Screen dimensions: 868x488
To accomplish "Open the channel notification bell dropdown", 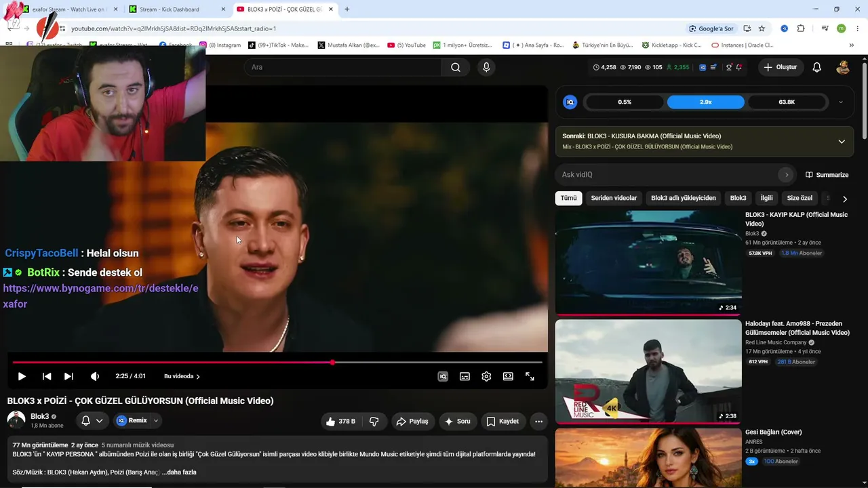I will 92,421.
